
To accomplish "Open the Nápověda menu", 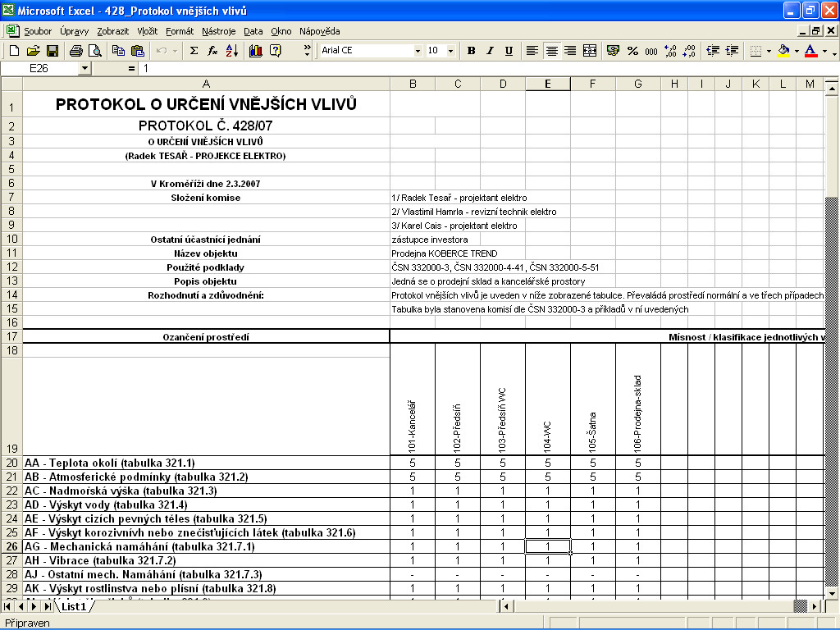I will click(x=320, y=31).
